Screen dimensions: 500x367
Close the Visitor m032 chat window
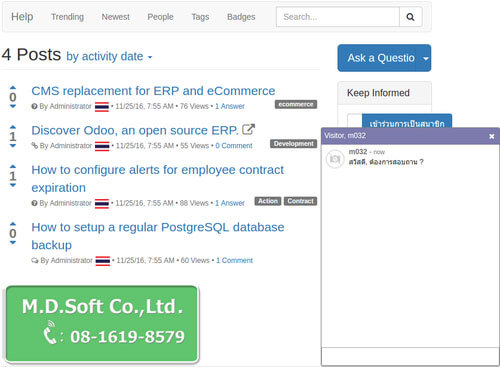point(492,136)
